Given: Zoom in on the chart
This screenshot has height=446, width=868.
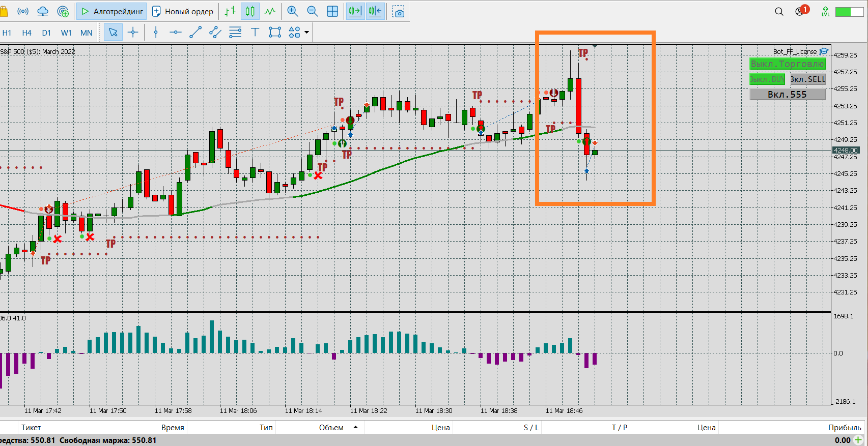Looking at the screenshot, I should 292,11.
